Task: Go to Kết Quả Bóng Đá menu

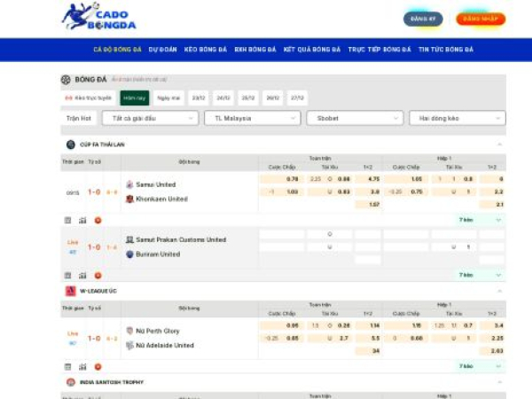Action: tap(312, 50)
